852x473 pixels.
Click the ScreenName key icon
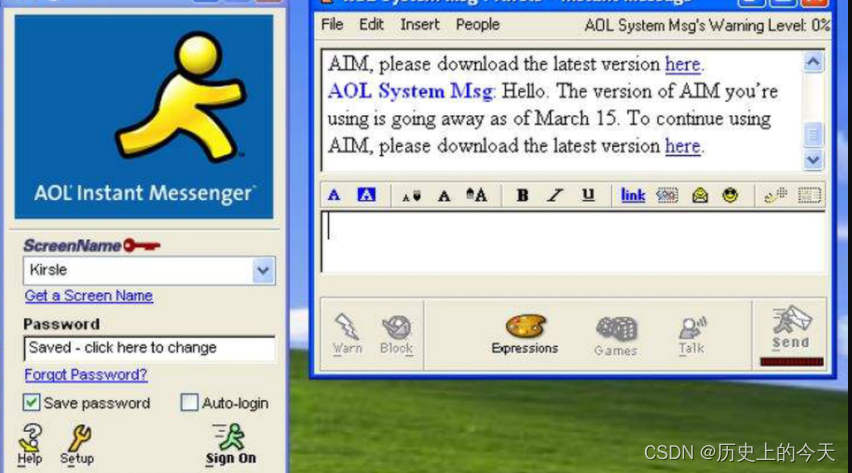coord(141,246)
